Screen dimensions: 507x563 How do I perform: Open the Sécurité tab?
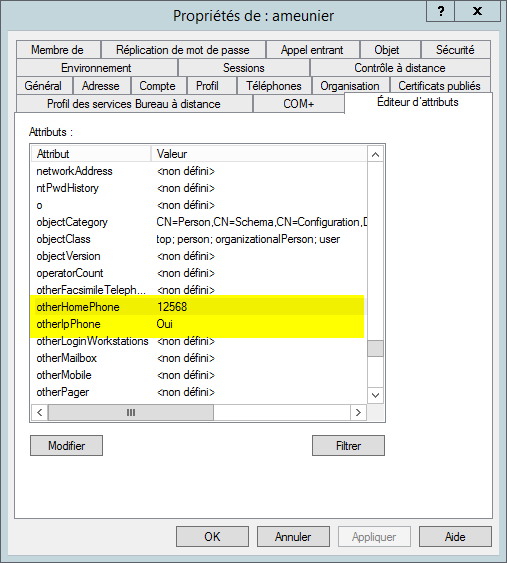(455, 50)
